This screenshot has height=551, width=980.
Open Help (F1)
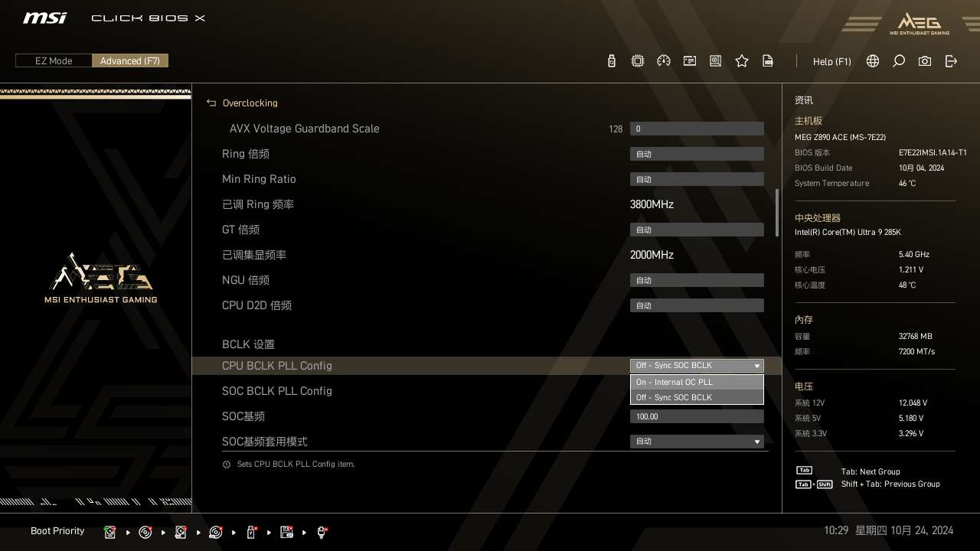point(831,61)
